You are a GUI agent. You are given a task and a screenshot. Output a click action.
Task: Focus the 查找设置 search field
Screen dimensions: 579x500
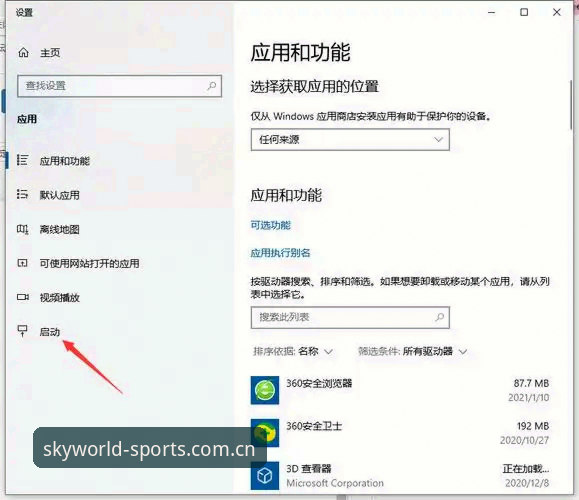tap(119, 86)
